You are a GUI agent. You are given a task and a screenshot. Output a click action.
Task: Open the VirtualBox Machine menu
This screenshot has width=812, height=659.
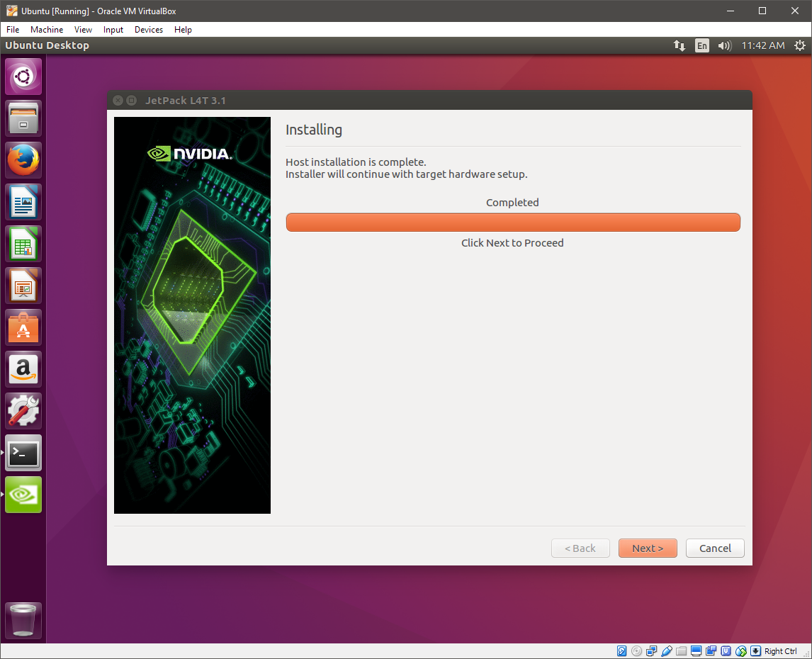coord(47,30)
